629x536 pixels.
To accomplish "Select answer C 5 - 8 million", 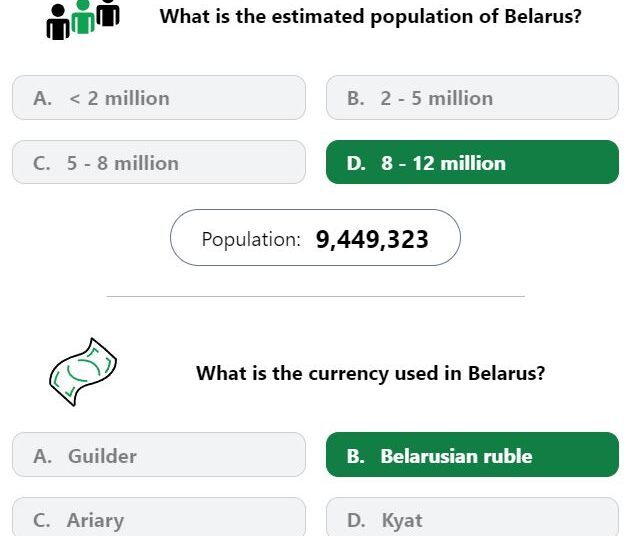I will coord(159,162).
